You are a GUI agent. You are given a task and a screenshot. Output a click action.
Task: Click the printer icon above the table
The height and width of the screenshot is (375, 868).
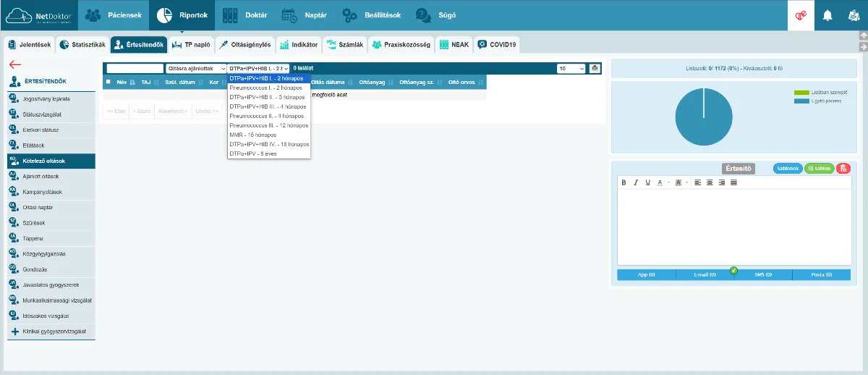[595, 68]
